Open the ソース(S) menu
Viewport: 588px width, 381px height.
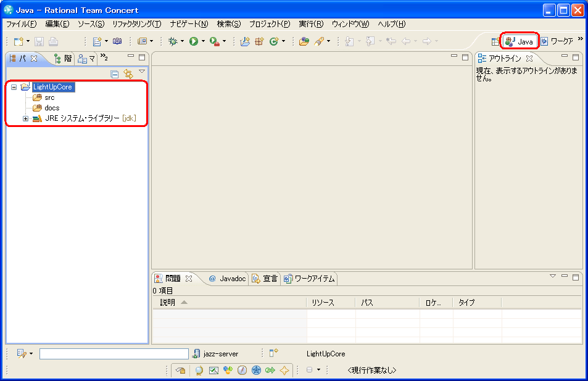91,24
